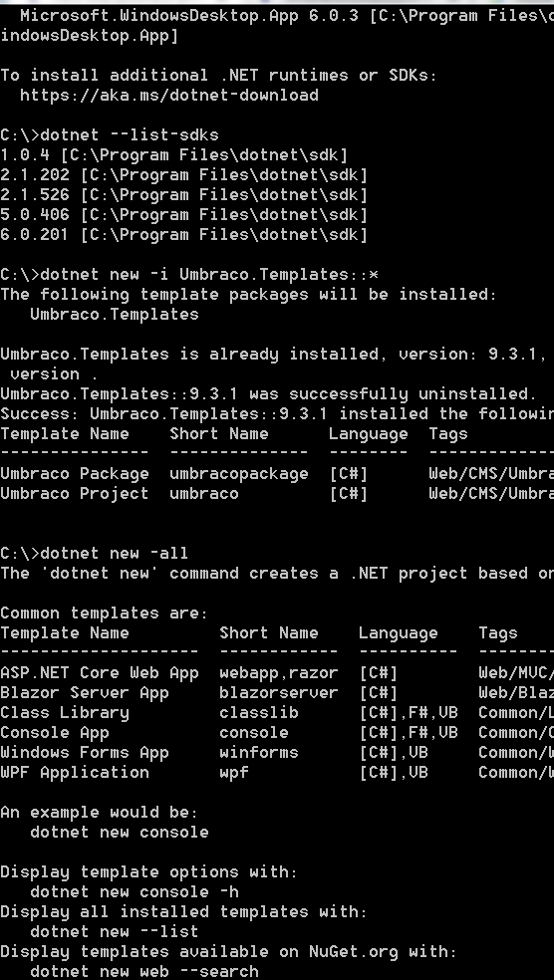Click the 'webapp,razor' short name
The image size is (554, 980).
279,673
